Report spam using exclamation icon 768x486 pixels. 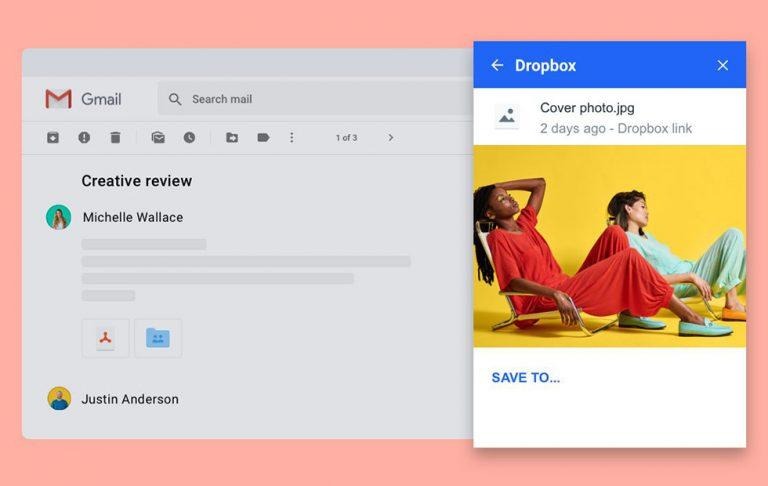84,138
